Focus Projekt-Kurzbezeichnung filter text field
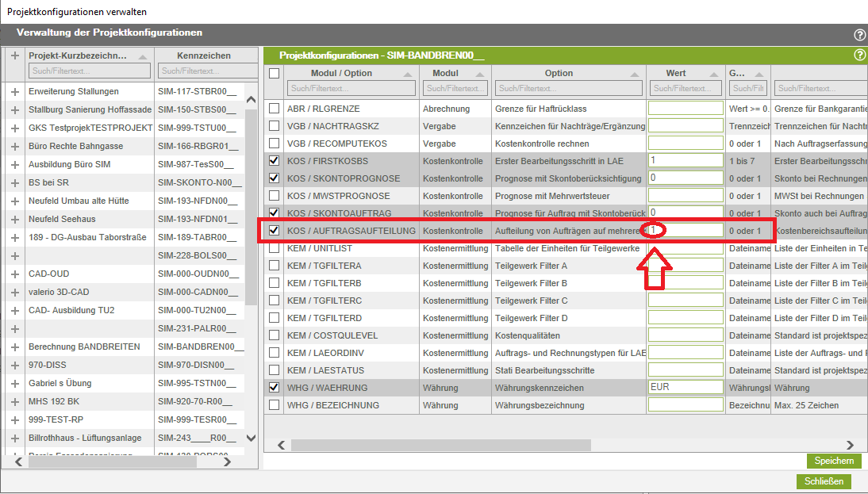The width and height of the screenshot is (868, 494). pyautogui.click(x=89, y=71)
